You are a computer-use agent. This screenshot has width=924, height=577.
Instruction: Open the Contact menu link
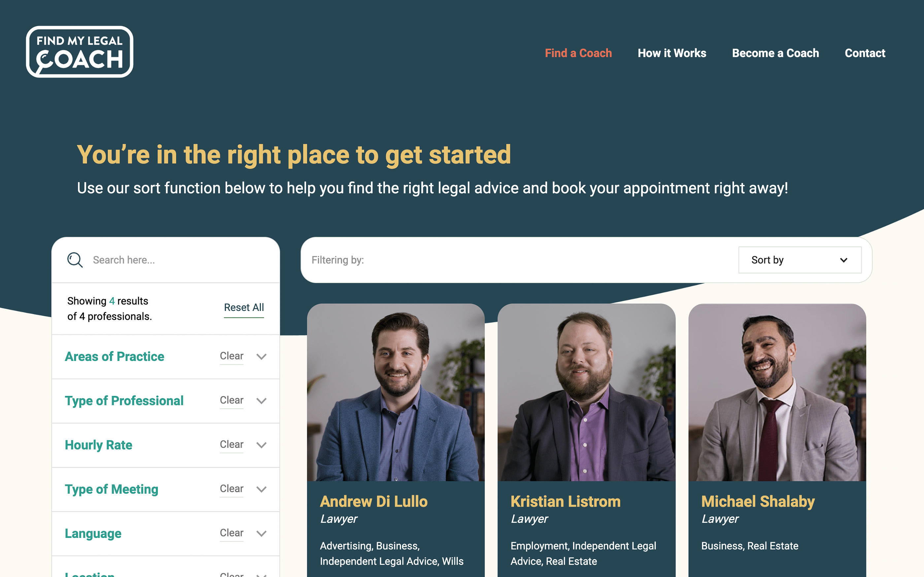click(x=865, y=53)
